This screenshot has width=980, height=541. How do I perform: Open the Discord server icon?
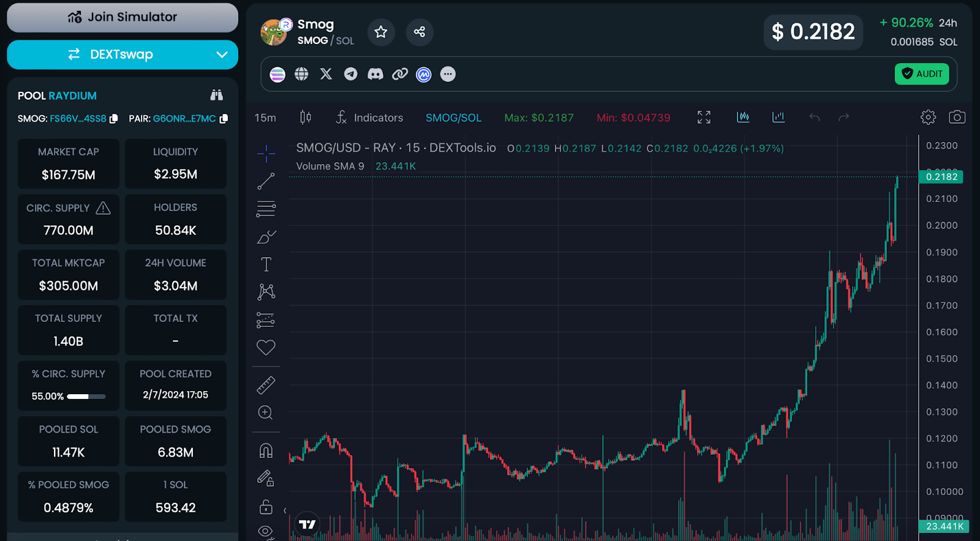(375, 74)
